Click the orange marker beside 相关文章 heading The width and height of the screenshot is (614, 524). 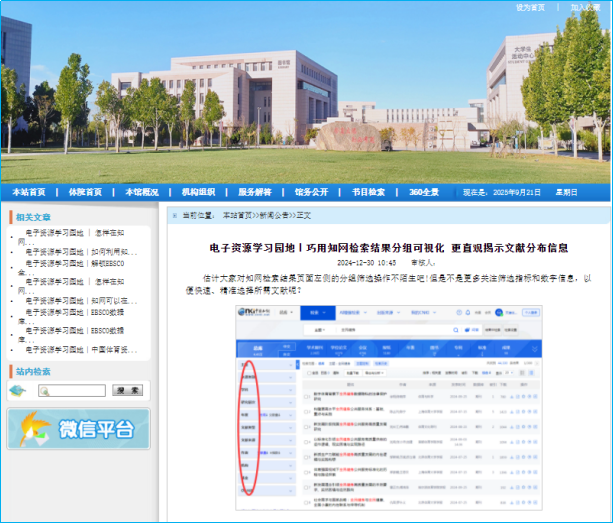coord(10,217)
